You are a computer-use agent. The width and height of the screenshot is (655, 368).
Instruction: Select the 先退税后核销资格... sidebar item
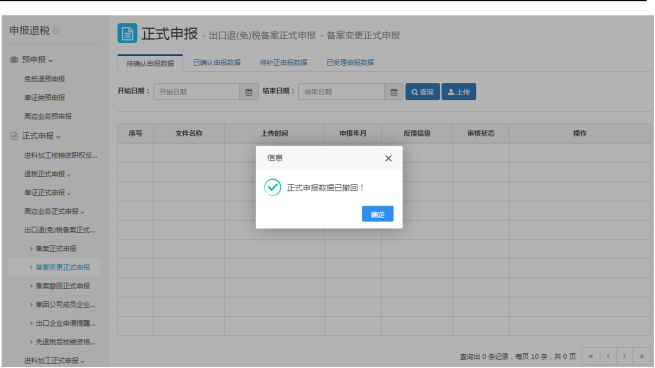(66, 342)
